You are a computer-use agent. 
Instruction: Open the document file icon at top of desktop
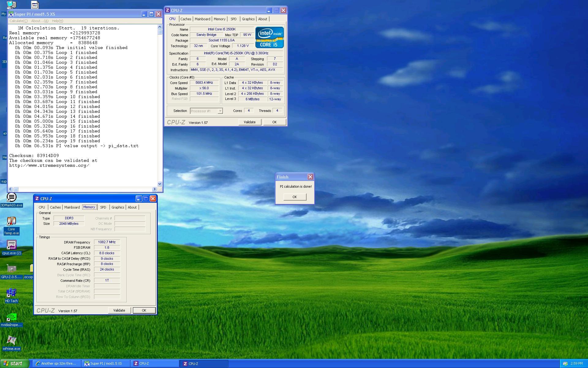(x=35, y=5)
